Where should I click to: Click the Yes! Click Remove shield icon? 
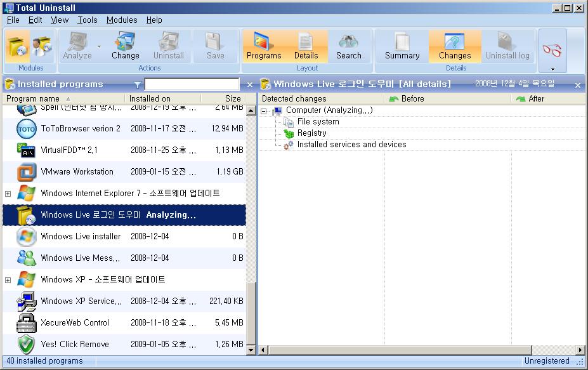(x=27, y=345)
